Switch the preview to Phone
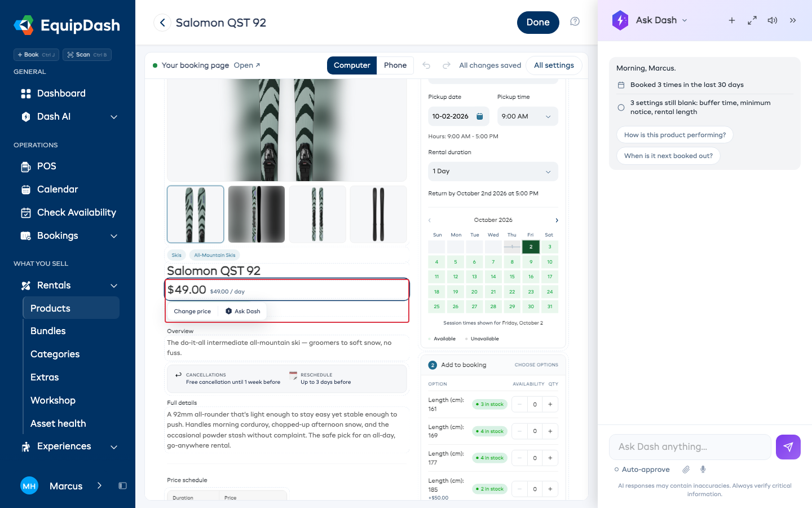This screenshot has width=812, height=508. point(395,65)
